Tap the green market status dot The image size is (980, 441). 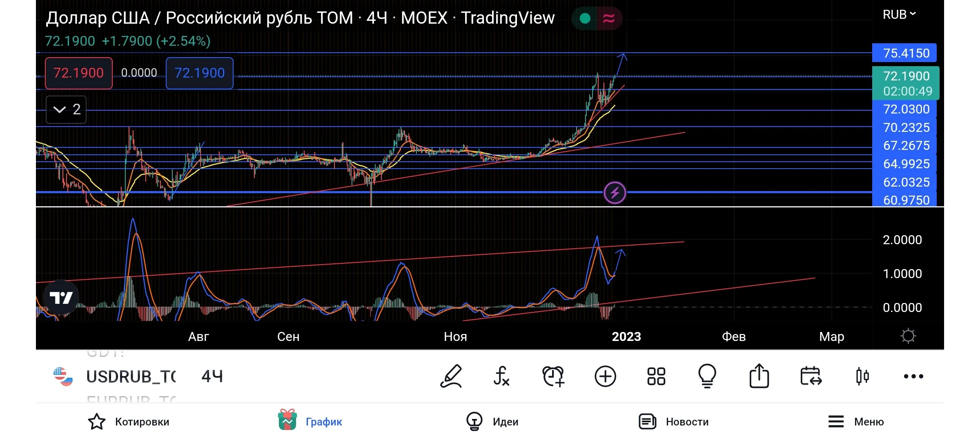point(585,18)
